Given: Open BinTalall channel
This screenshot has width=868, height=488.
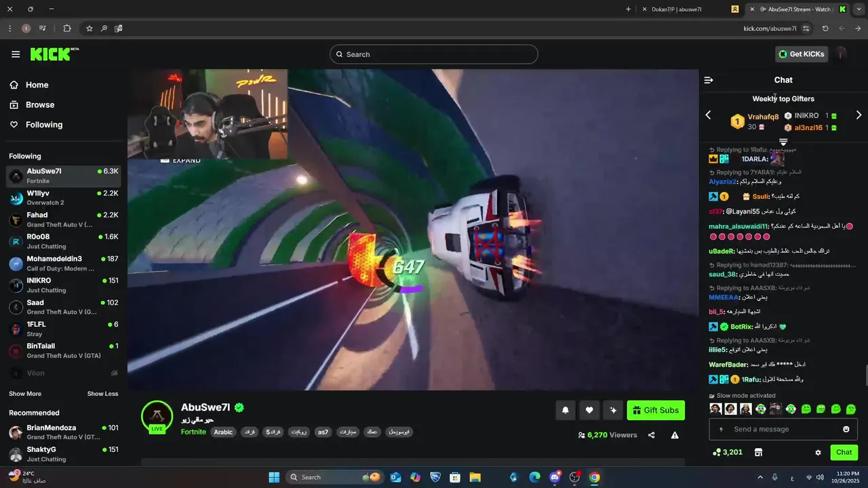Looking at the screenshot, I should (x=64, y=351).
